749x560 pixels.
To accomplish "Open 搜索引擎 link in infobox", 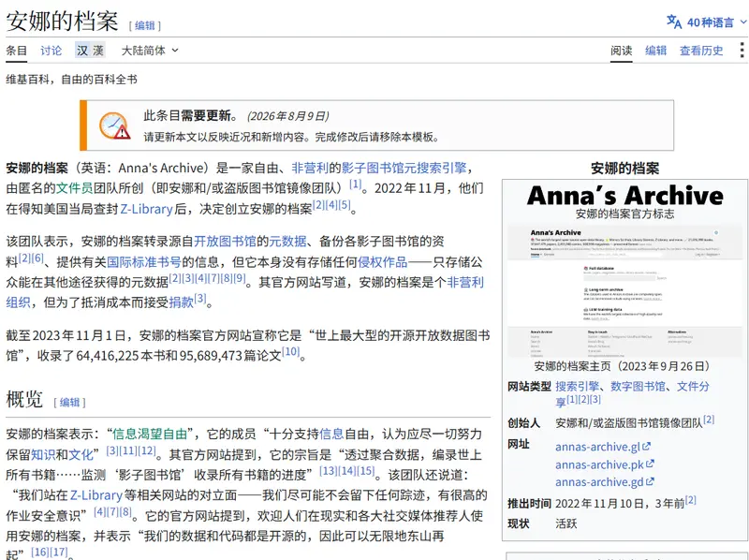I will pos(577,386).
